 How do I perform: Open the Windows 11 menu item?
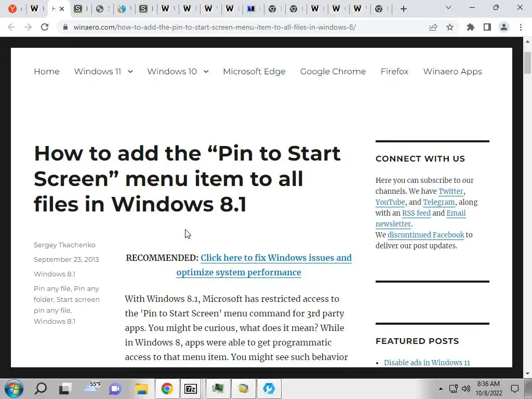[x=98, y=72]
